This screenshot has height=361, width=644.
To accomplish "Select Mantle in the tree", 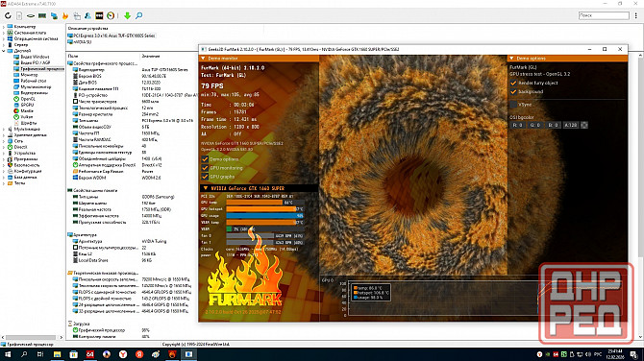I will coord(27,110).
